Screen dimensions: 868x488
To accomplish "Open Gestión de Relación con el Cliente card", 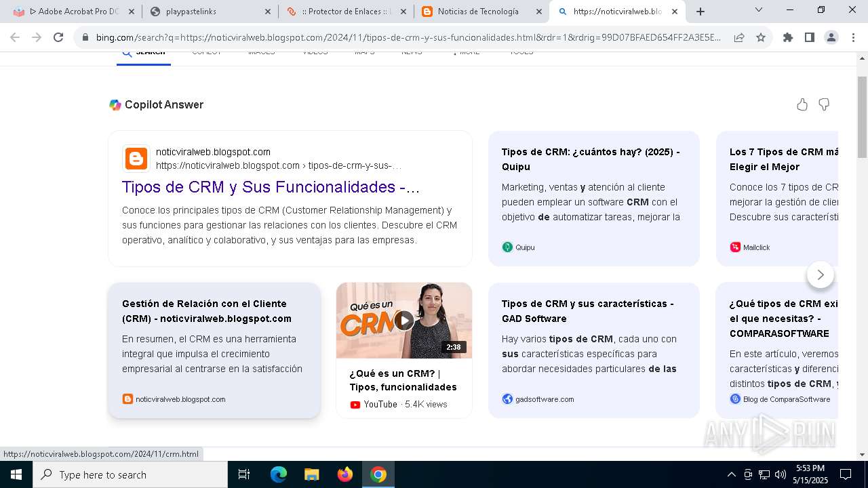I will point(214,350).
